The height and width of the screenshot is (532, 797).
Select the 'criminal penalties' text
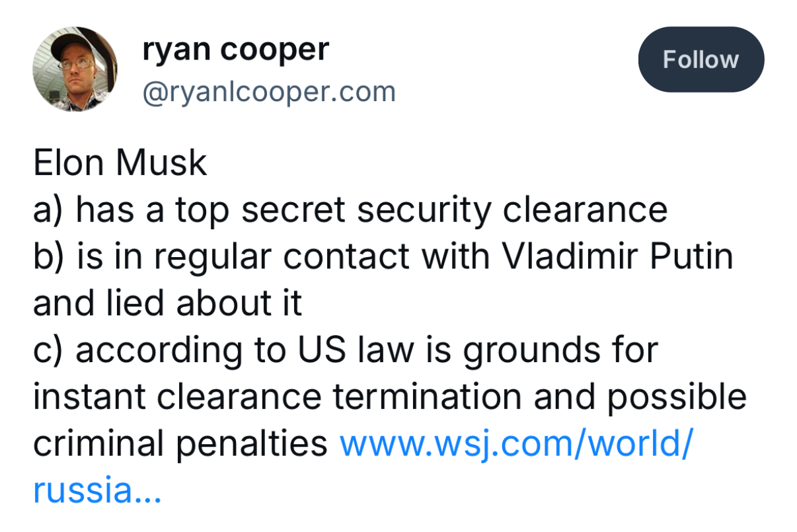click(x=180, y=444)
